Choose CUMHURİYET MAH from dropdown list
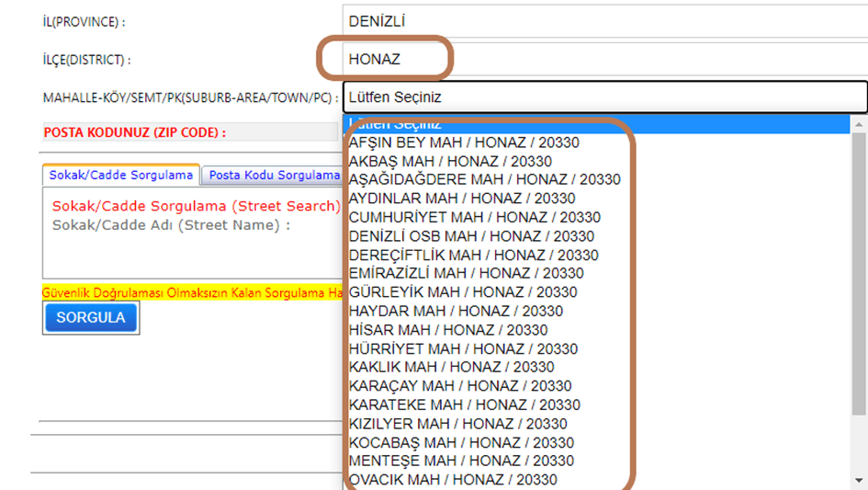Image resolution: width=868 pixels, height=490 pixels. pos(474,217)
